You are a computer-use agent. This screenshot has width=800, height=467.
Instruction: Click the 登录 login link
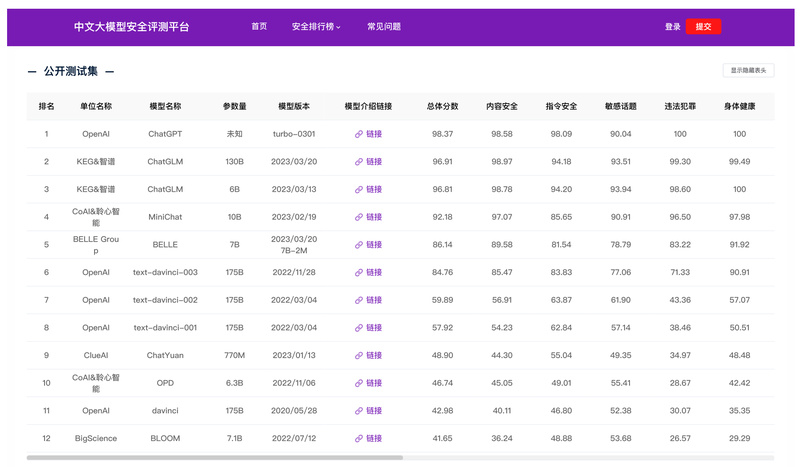click(x=672, y=27)
